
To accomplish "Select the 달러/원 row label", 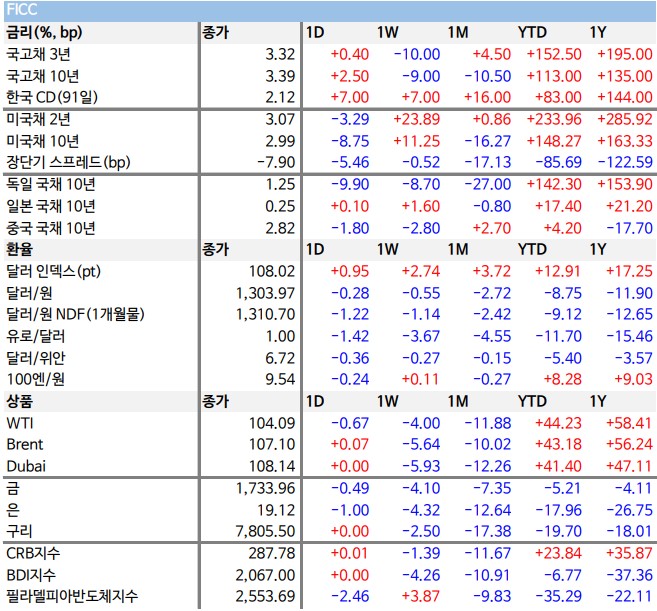I will pyautogui.click(x=29, y=293).
